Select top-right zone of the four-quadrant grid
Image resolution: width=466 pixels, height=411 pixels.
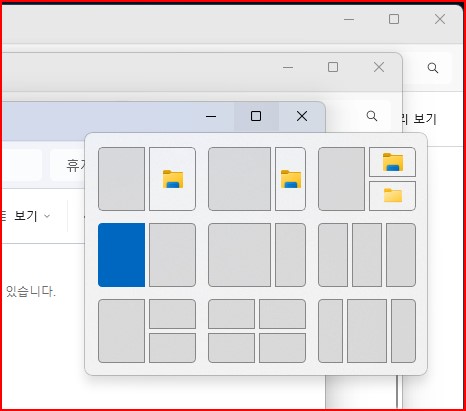pos(282,314)
